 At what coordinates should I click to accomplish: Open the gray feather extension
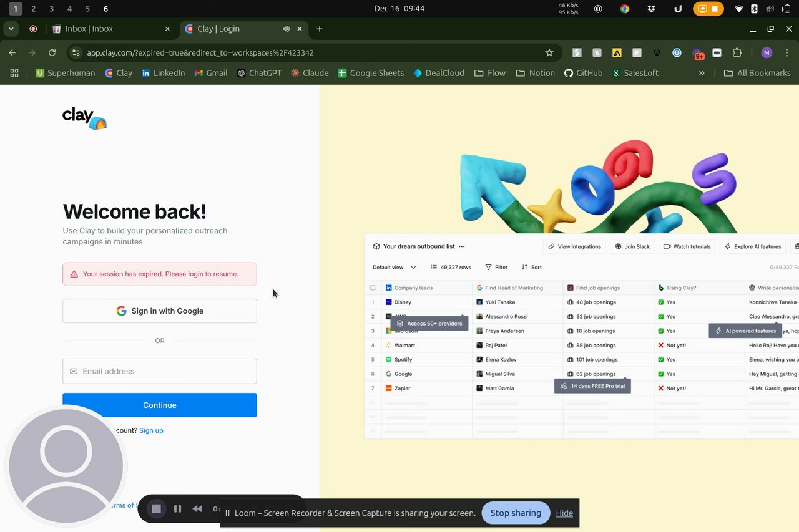click(637, 53)
